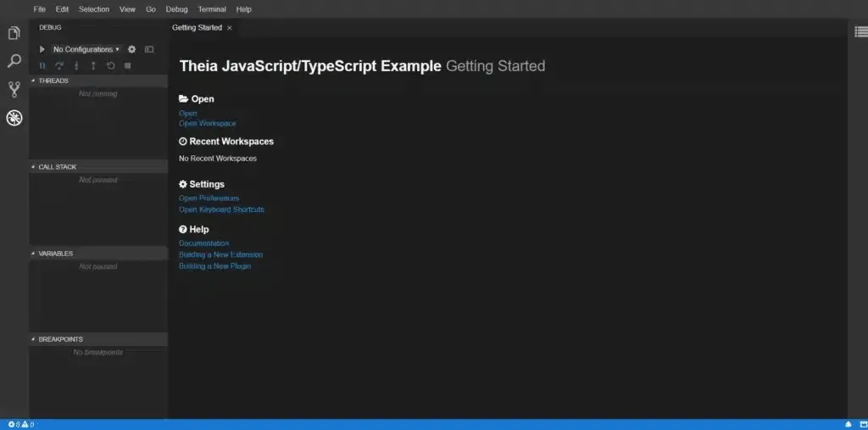Click the 'Not running' threads message
The image size is (868, 430).
click(x=98, y=93)
